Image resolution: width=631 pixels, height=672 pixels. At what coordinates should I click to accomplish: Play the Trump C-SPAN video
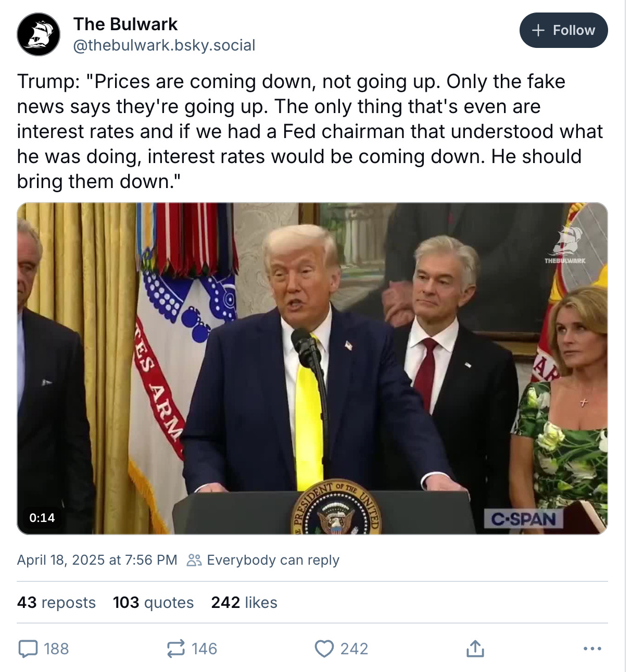point(312,368)
